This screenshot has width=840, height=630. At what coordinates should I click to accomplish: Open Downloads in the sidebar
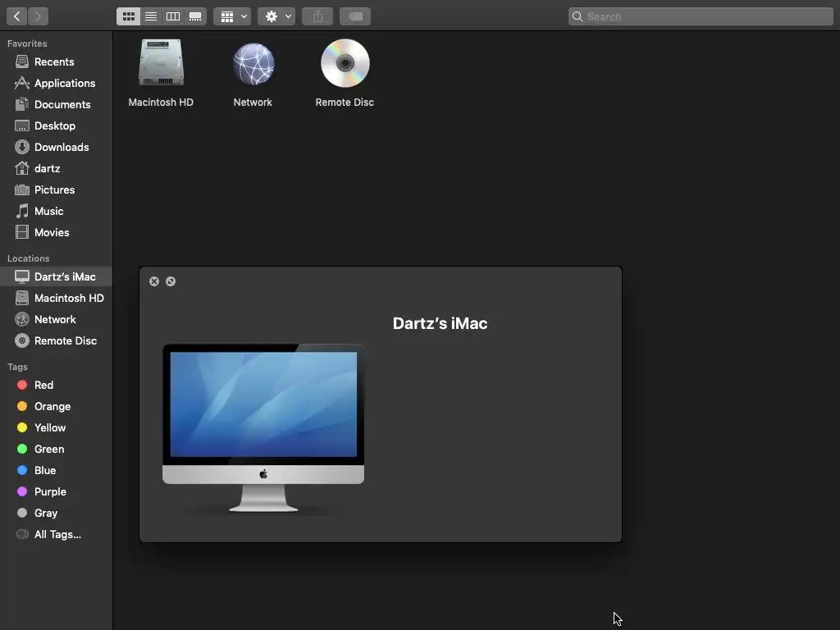57,148
